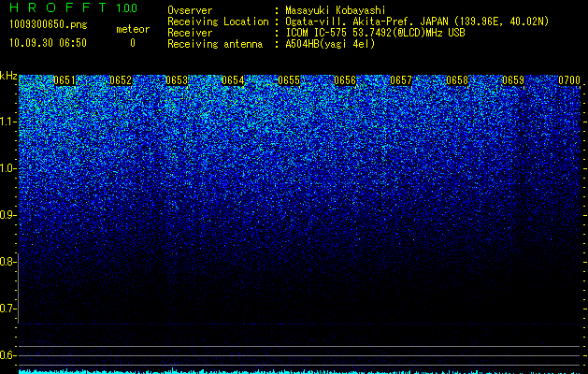Click the 0656 time marker
This screenshot has height=374, width=588.
345,80
